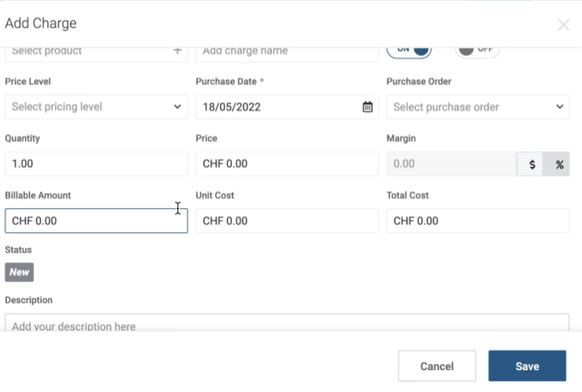The height and width of the screenshot is (392, 582).
Task: Open the Purchase Date calendar picker icon
Action: [x=367, y=107]
